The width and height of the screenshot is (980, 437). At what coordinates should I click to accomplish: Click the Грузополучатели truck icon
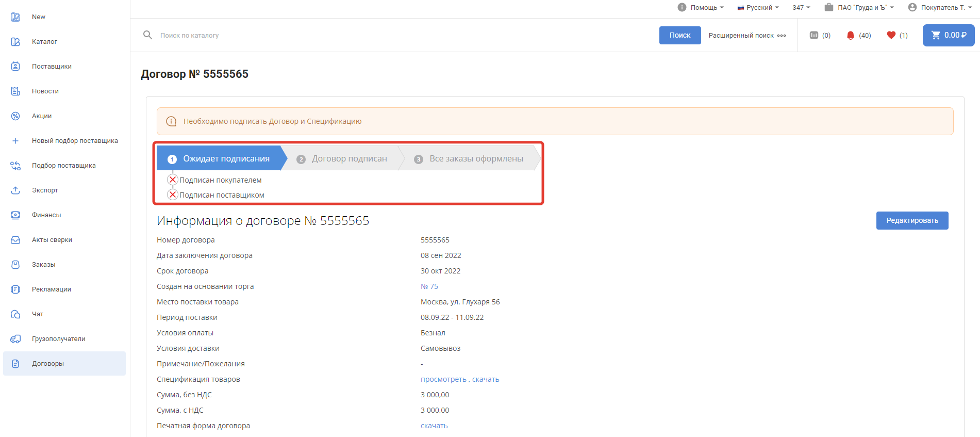coord(15,339)
